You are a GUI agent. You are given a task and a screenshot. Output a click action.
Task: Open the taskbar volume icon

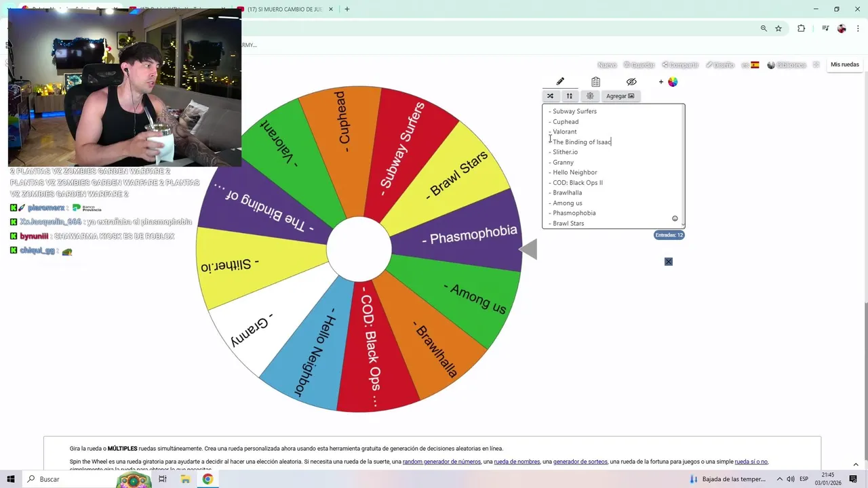pos(791,479)
